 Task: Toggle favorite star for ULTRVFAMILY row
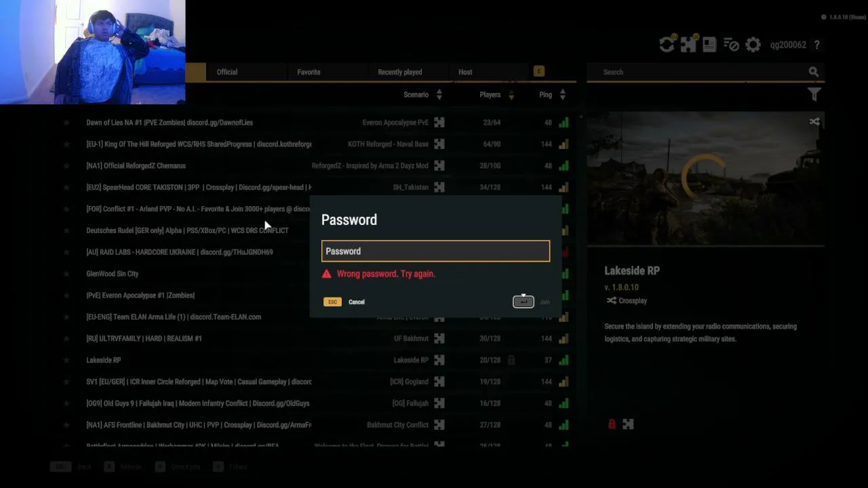pyautogui.click(x=66, y=338)
